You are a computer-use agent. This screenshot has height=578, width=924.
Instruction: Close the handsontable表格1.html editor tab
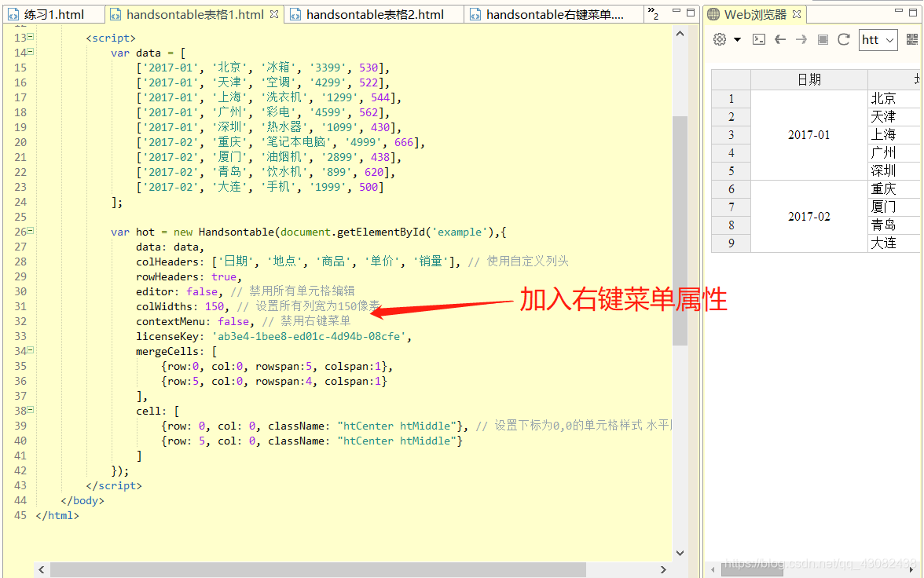click(x=274, y=14)
